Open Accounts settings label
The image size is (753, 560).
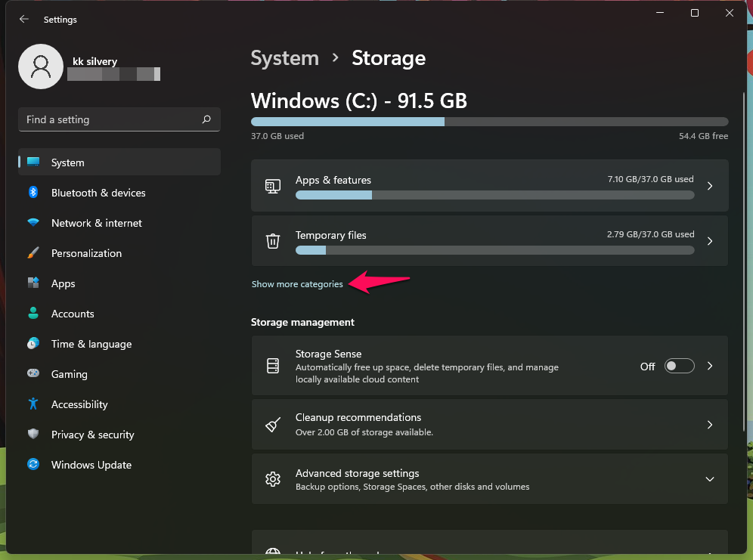coord(73,314)
